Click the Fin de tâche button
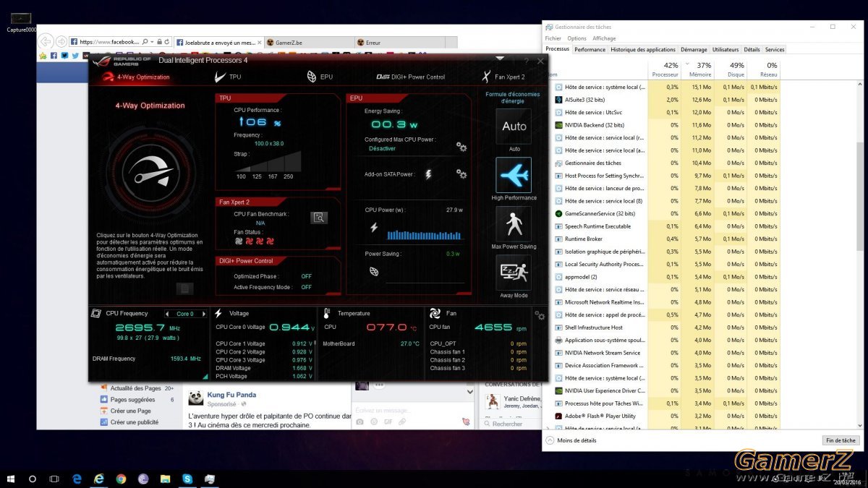This screenshot has height=488, width=868. pos(840,440)
